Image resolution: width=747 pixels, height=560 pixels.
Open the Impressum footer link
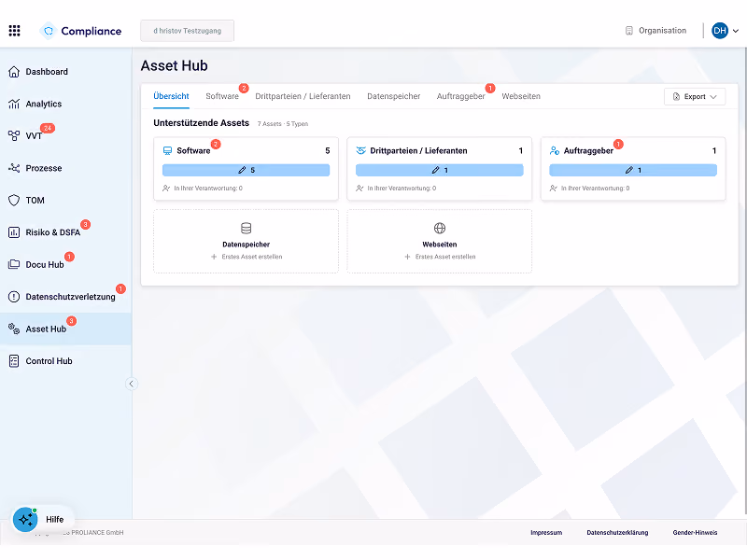pos(546,533)
